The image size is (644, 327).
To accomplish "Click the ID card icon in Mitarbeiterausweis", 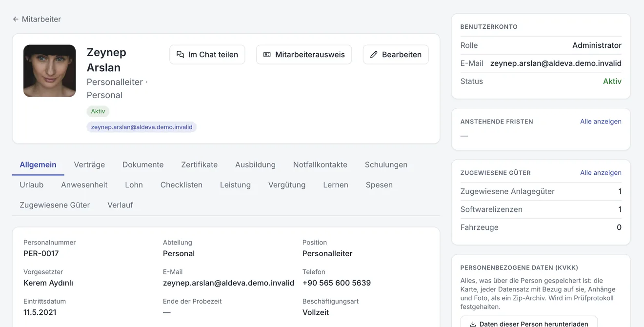I will (x=267, y=55).
